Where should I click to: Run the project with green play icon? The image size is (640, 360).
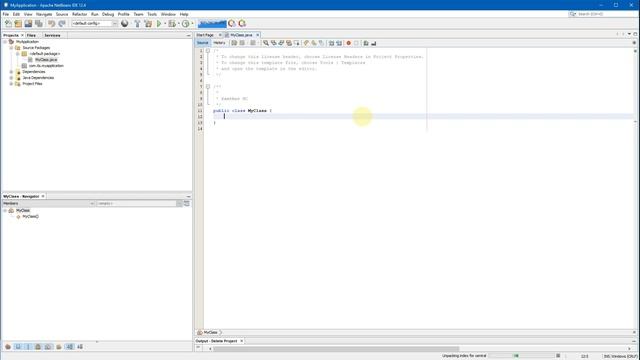159,24
